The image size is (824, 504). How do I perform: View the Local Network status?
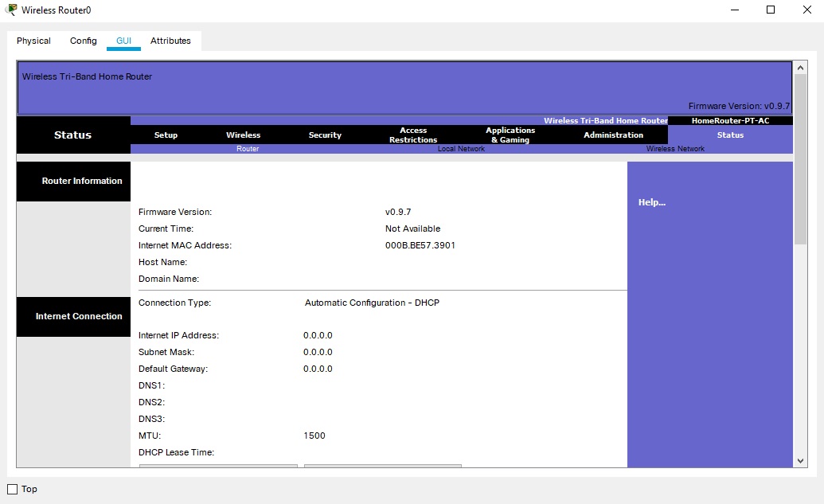[462, 149]
